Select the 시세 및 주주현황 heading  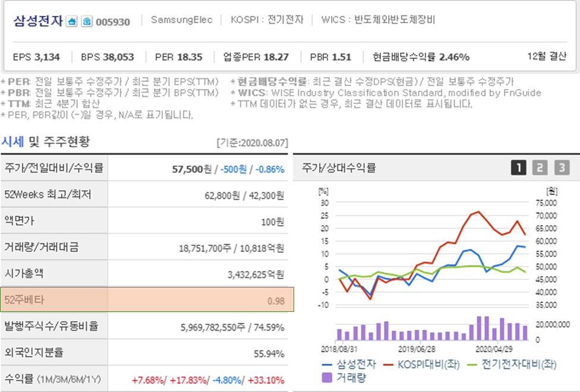[45, 141]
